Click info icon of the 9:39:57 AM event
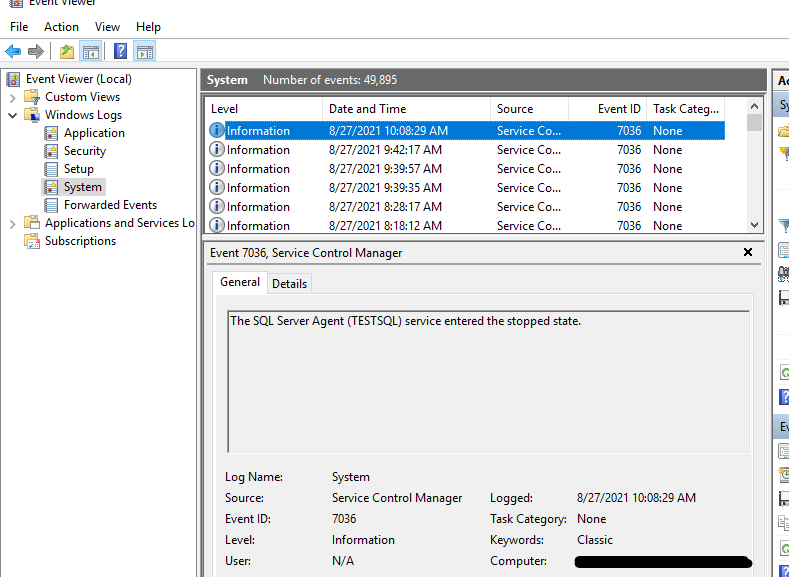This screenshot has width=789, height=577. coord(216,169)
